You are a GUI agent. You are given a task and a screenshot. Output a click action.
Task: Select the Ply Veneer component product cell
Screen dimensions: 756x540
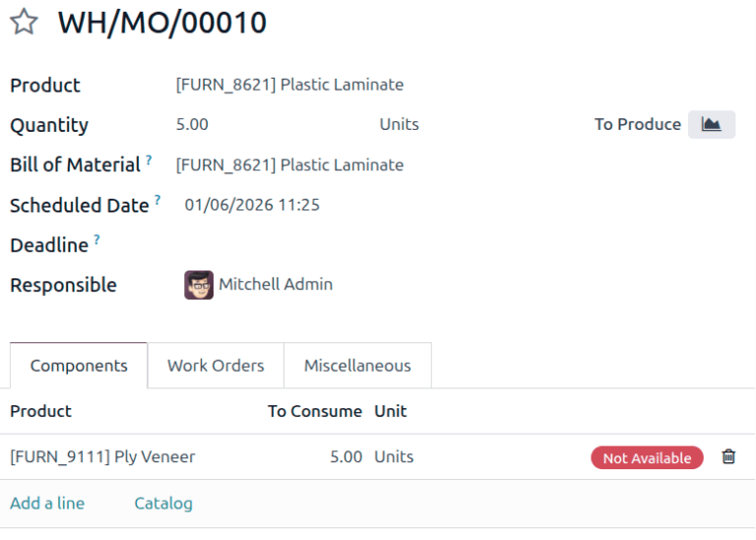tap(102, 457)
